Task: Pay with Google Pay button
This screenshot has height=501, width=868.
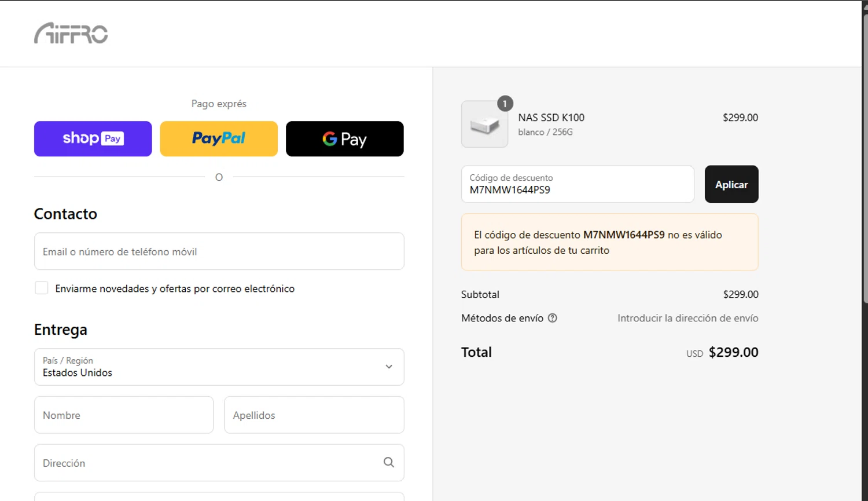Action: (345, 138)
